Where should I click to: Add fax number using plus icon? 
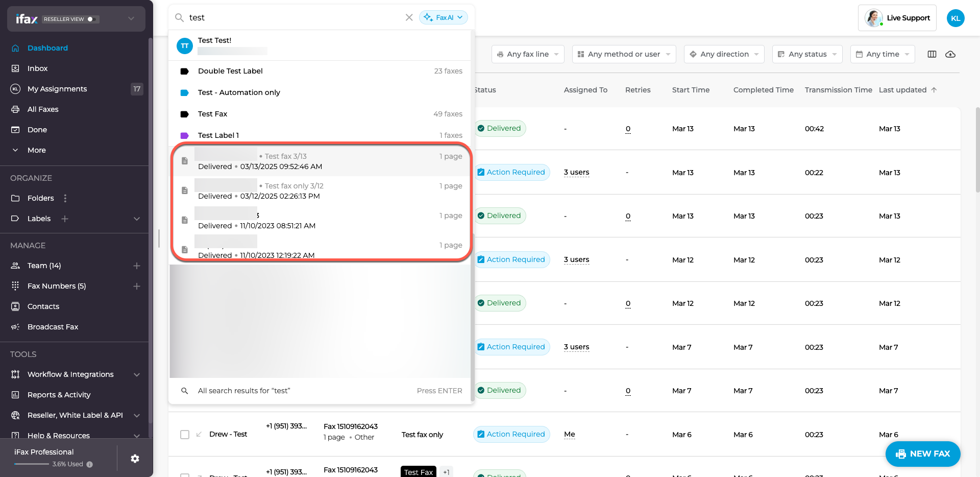tap(137, 286)
